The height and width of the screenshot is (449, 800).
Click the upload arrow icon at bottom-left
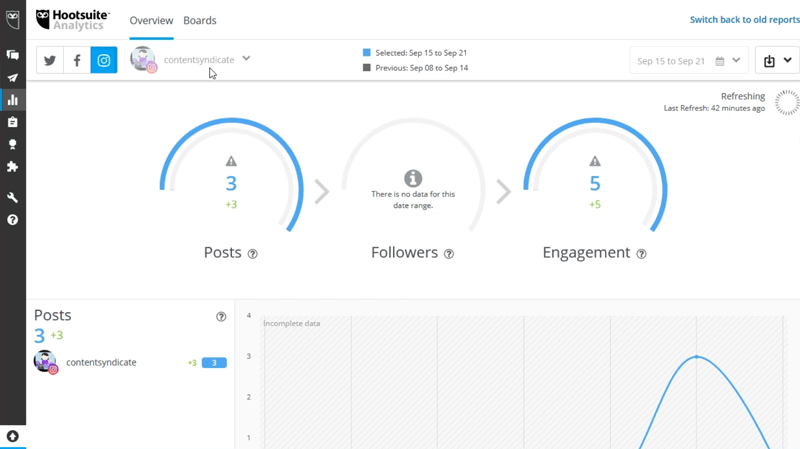[13, 437]
